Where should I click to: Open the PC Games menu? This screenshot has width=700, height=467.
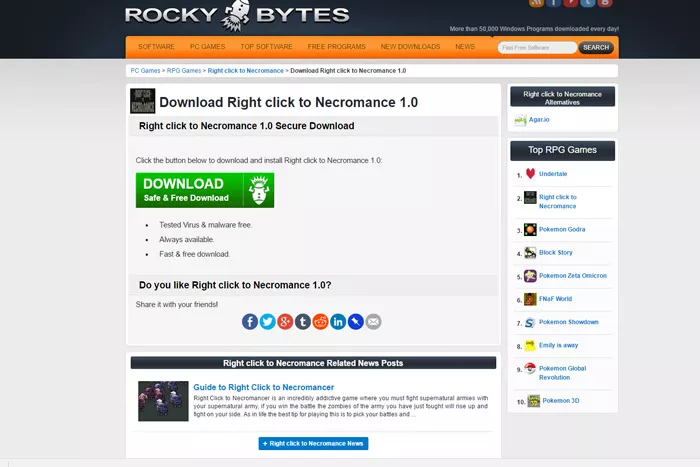(x=208, y=47)
